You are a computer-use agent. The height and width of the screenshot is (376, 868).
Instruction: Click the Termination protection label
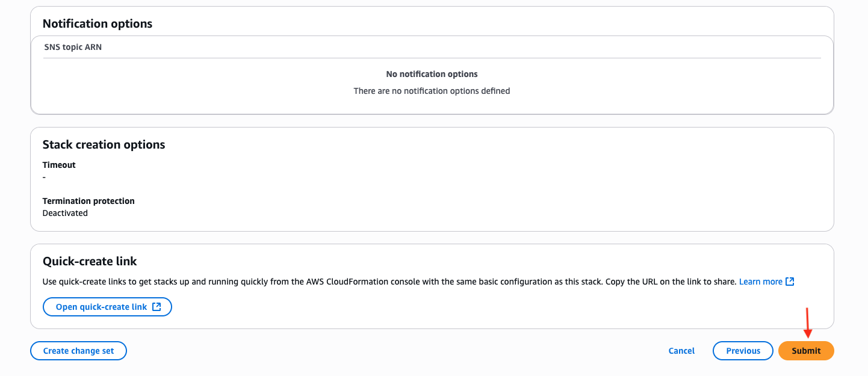[x=88, y=201]
